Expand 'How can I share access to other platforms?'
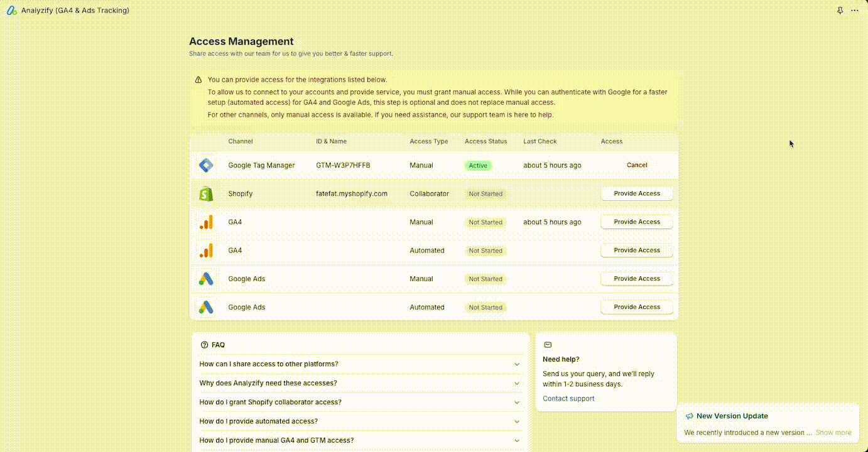Image resolution: width=868 pixels, height=452 pixels. 361,364
